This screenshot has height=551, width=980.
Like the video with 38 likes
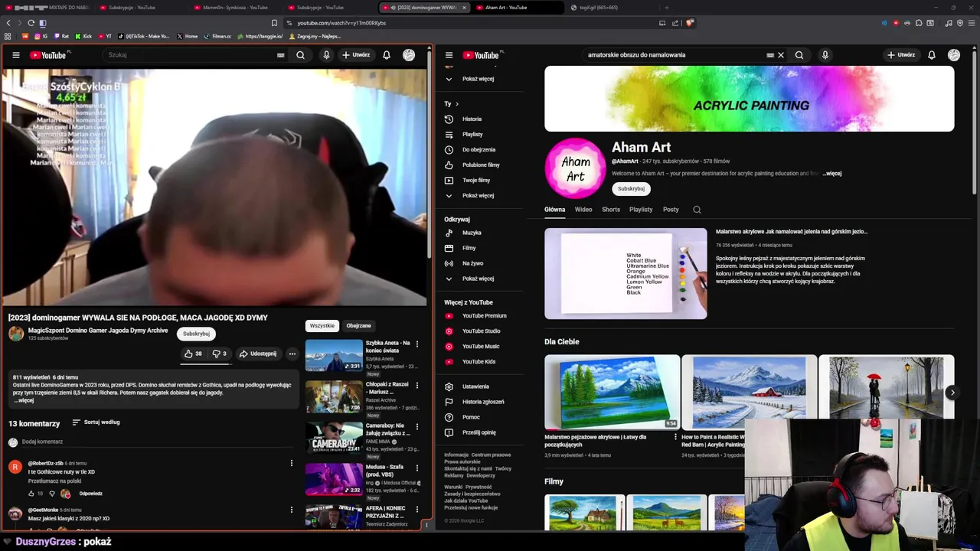coord(194,354)
